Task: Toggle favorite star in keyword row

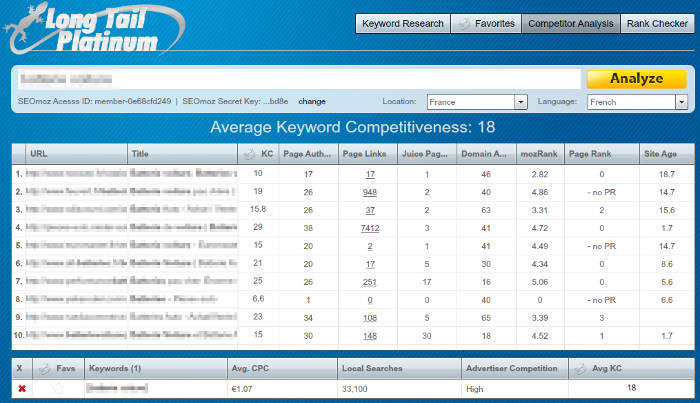Action: coord(58,388)
